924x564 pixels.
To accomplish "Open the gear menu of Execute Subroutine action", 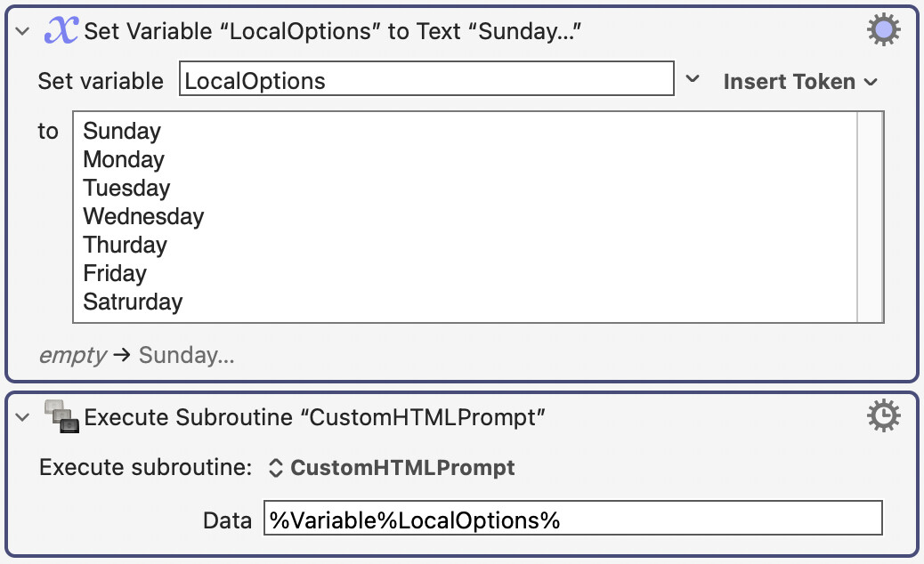I will (883, 415).
